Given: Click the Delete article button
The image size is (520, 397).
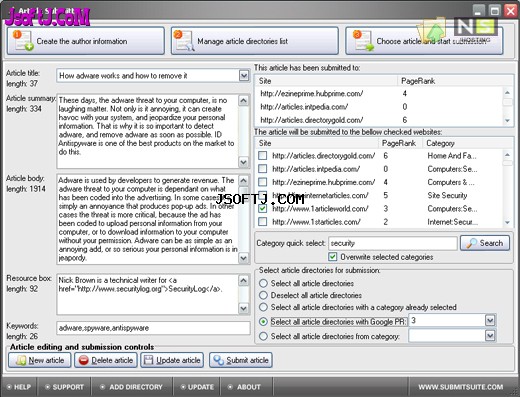Looking at the screenshot, I should 106,360.
